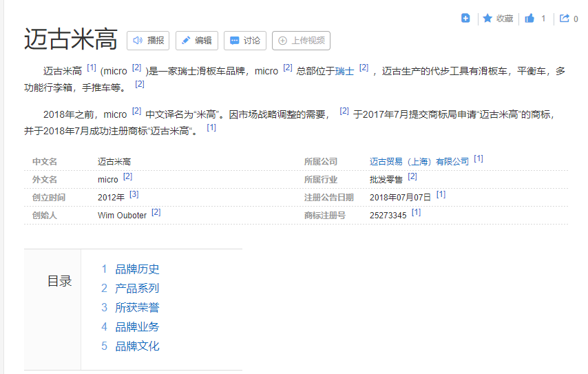The width and height of the screenshot is (588, 374).
Task: Go to 所获荣誉 in the contents
Action: tap(137, 308)
